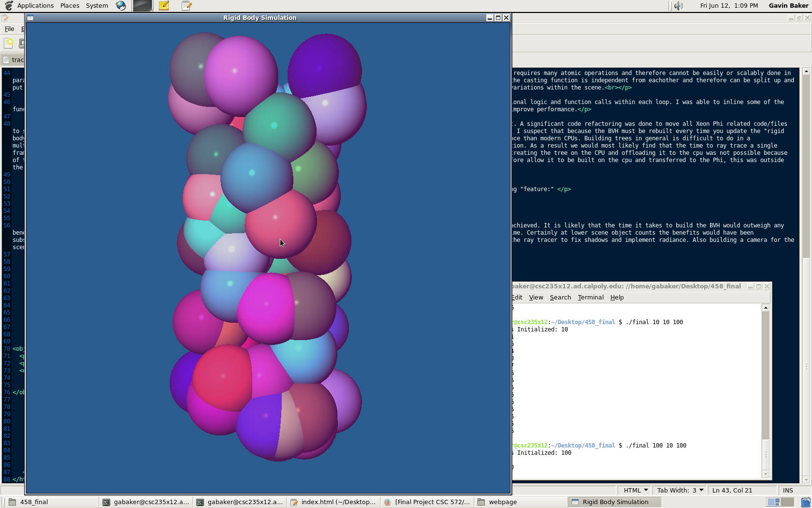Viewport: 812px width, 508px height.
Task: Click the 'Ln 43, Col 21' status entry
Action: tap(732, 490)
